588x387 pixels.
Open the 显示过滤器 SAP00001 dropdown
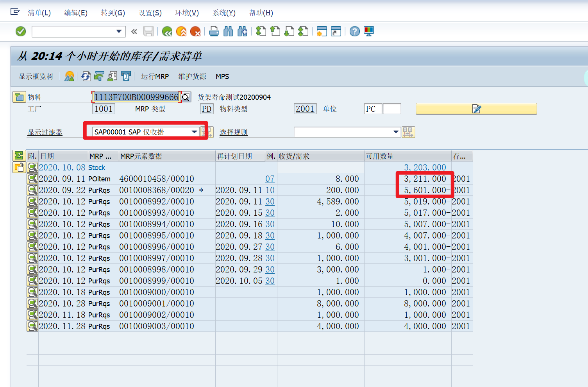point(195,132)
